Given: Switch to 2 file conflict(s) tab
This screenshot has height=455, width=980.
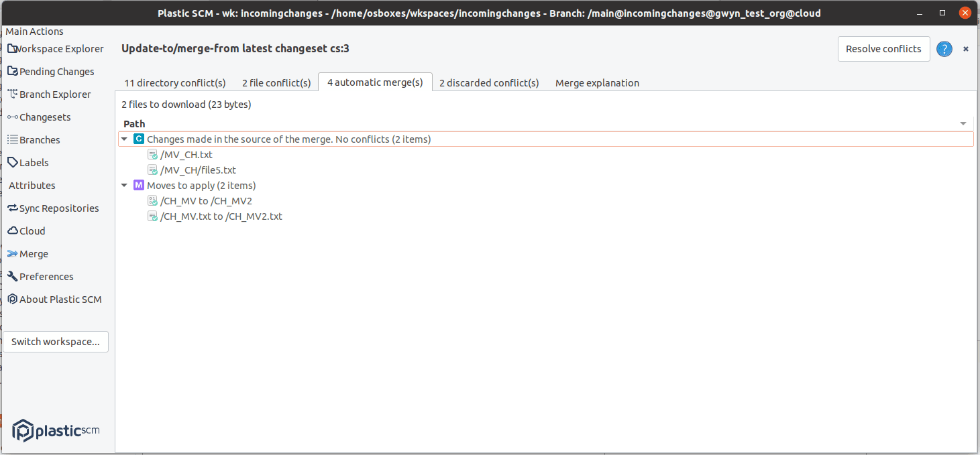Looking at the screenshot, I should tap(276, 83).
